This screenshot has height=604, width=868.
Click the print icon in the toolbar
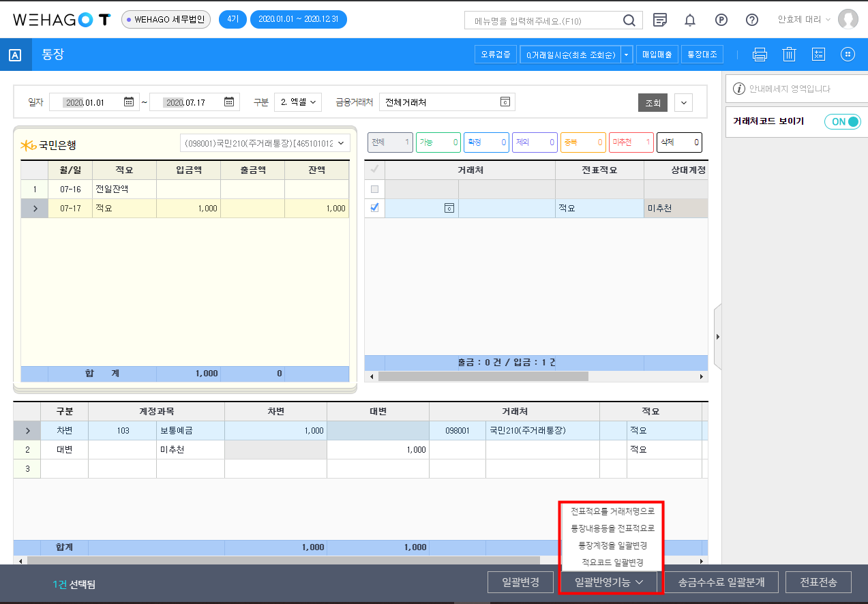pyautogui.click(x=760, y=55)
